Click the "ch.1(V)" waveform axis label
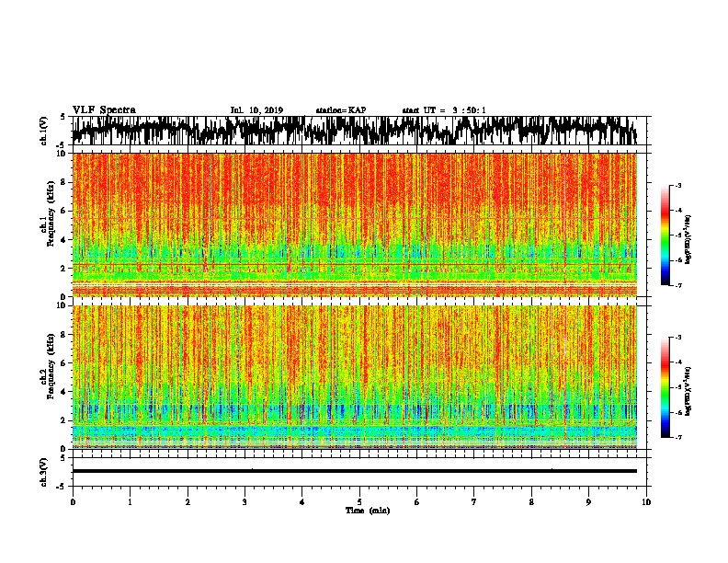The width and height of the screenshot is (728, 563). tap(44, 131)
